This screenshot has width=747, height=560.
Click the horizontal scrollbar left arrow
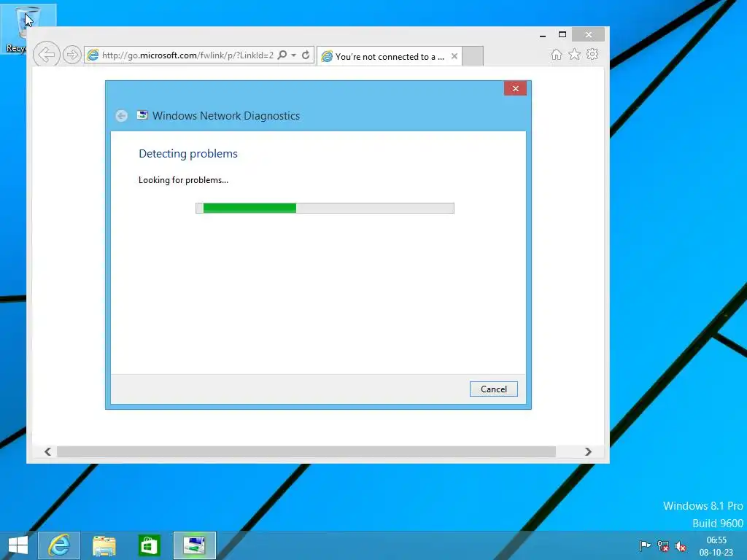pyautogui.click(x=47, y=451)
